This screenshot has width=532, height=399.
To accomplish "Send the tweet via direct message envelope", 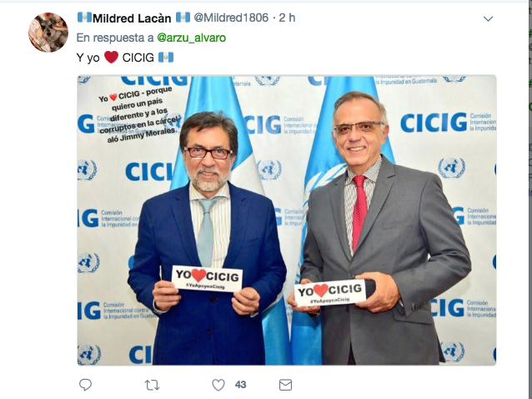I will [x=285, y=385].
